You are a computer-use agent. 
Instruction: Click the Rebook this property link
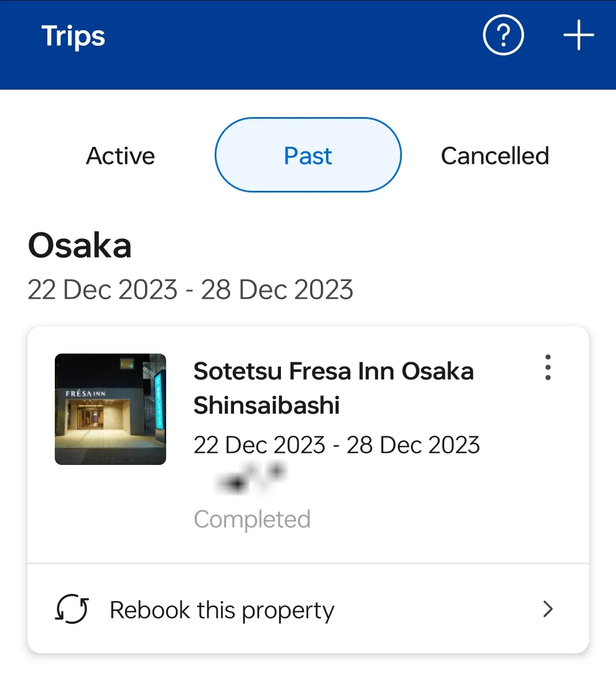click(x=222, y=610)
